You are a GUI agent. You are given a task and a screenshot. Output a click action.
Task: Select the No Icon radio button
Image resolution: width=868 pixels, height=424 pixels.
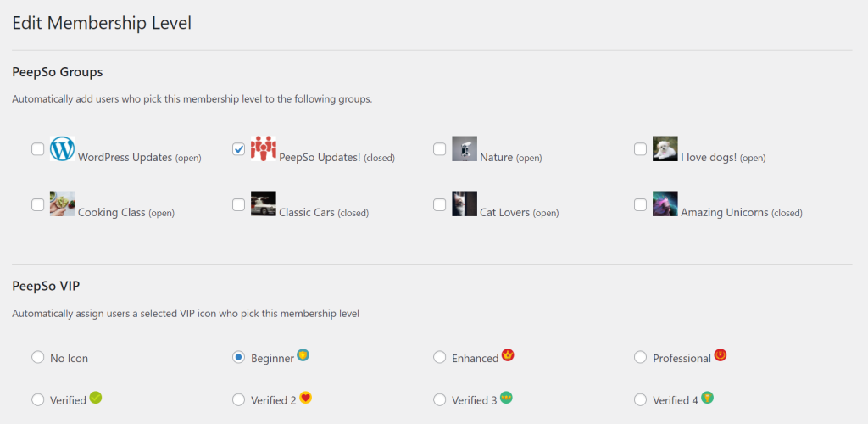pos(37,358)
